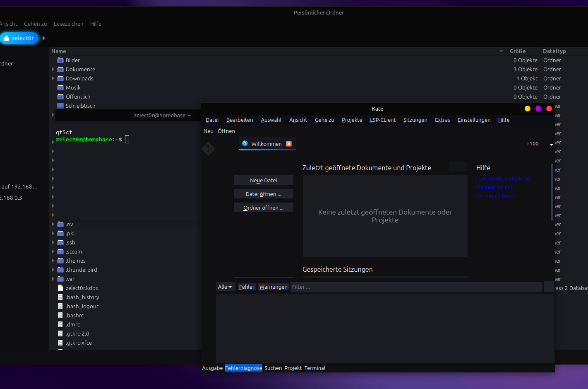This screenshot has width=588, height=389.
Task: Open the tab list dropdown arrow beside +100
Action: coord(551,144)
